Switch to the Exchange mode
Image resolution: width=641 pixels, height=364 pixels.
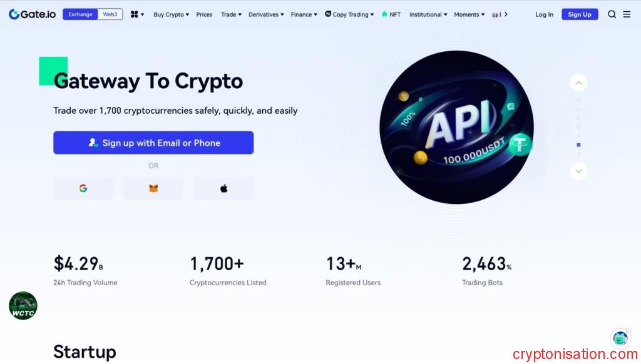click(80, 14)
